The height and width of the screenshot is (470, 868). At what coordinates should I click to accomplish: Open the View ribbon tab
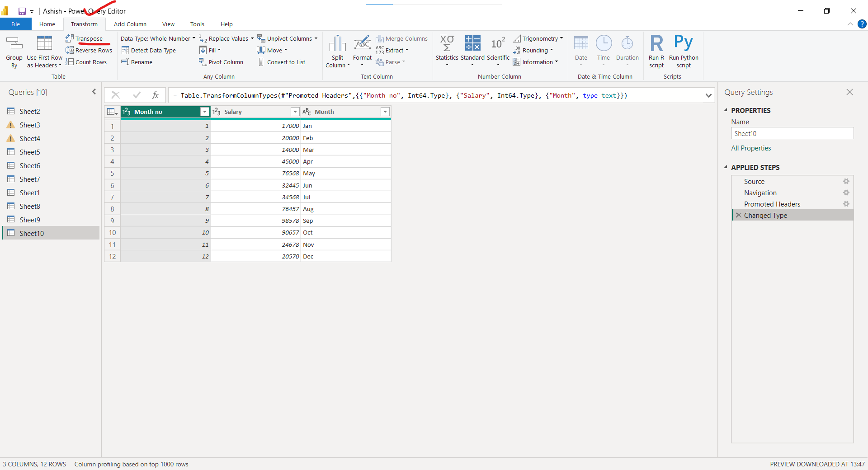click(168, 24)
